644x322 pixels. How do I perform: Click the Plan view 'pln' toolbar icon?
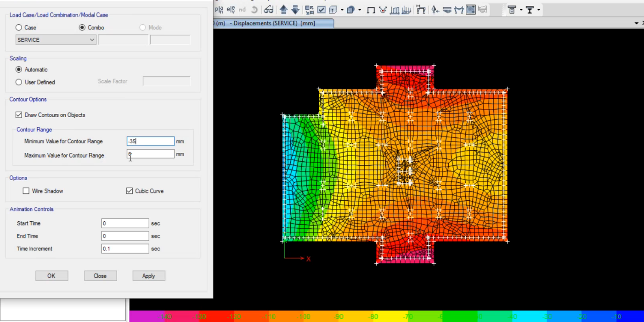click(x=219, y=10)
